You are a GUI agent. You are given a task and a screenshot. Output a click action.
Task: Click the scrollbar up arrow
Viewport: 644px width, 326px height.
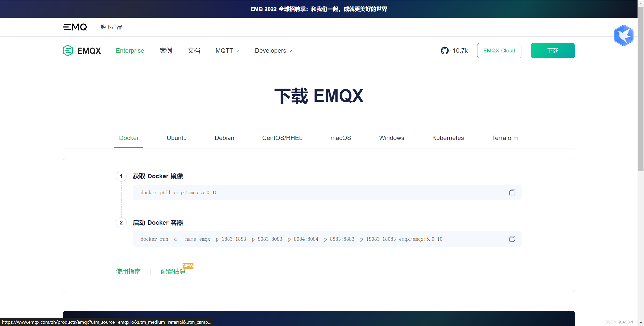tap(641, 3)
